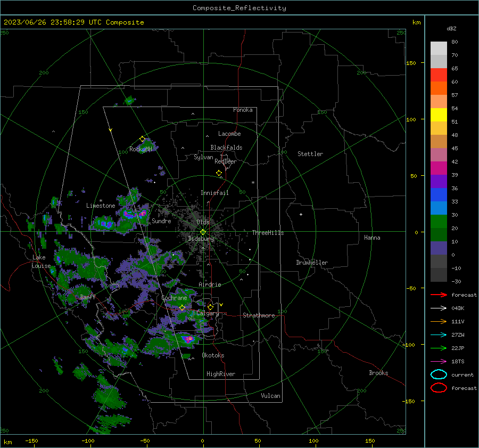Select the Innisfail label
The image size is (479, 448).
[214, 193]
